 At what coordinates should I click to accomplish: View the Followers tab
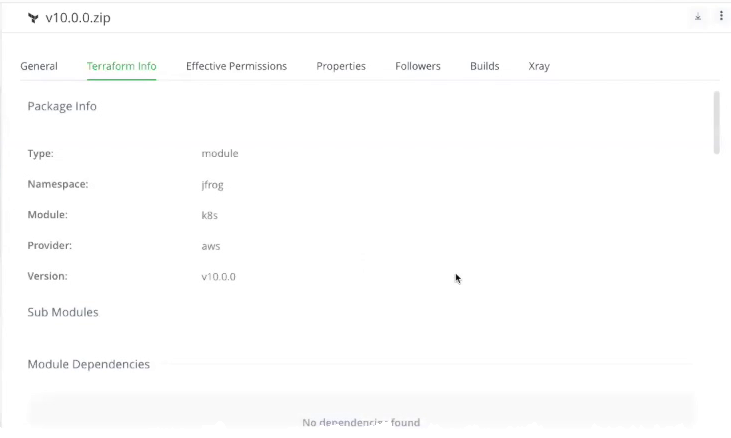418,66
